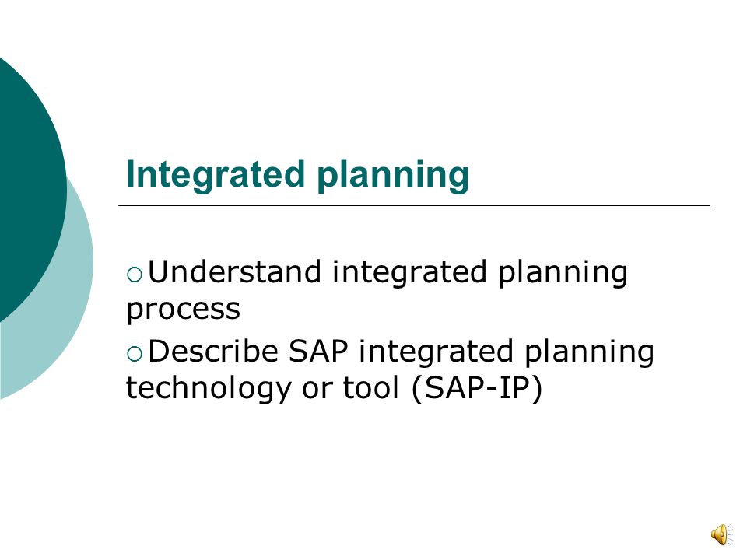Image resolution: width=747 pixels, height=560 pixels.
Task: Click the word "Describe" in second bullet
Action: coord(213,352)
